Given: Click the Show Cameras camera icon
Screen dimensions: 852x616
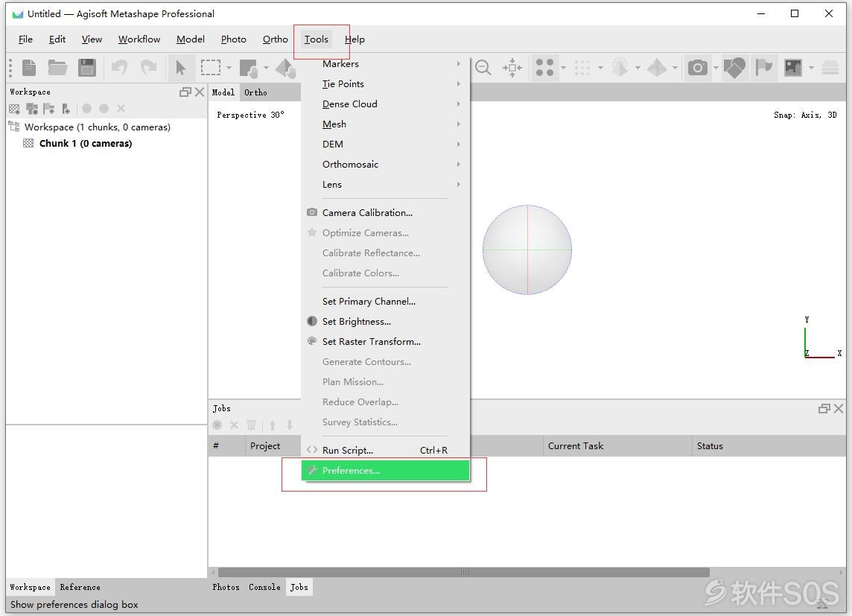Looking at the screenshot, I should coord(698,68).
